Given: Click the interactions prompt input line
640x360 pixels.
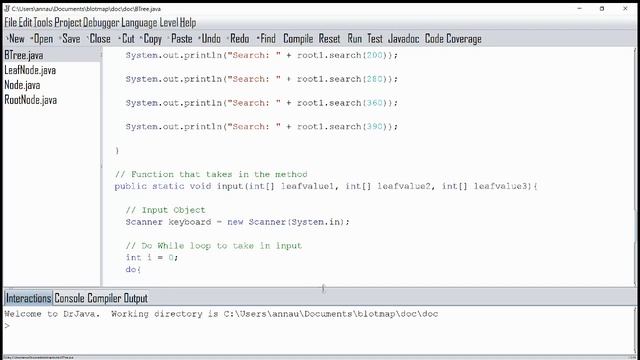Looking at the screenshot, I should 318,326.
